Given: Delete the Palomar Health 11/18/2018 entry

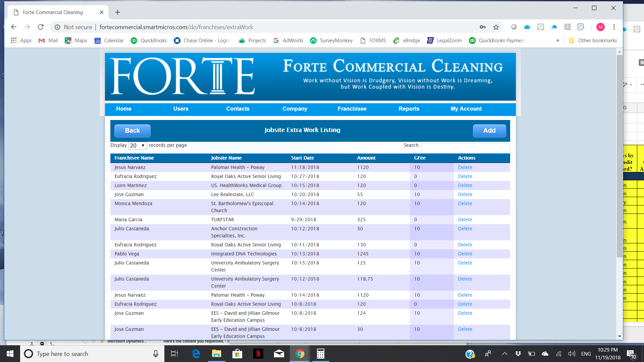Looking at the screenshot, I should tap(465, 167).
